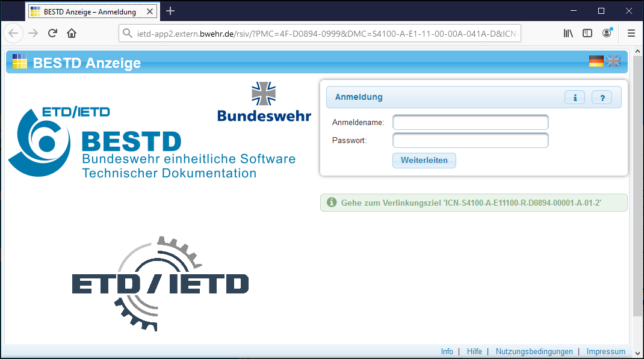Click the 'Gehe zum Verlinkungsziel' message text
This screenshot has width=644, height=359.
[471, 203]
